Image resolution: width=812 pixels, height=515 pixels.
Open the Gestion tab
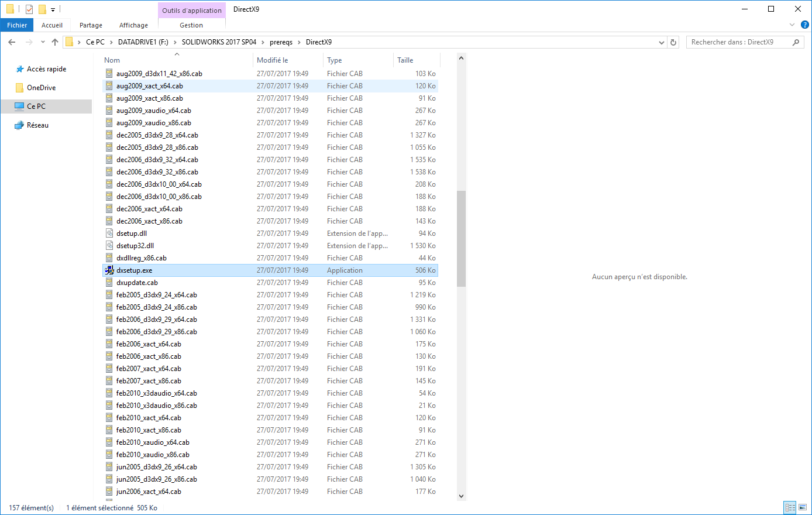(x=191, y=25)
